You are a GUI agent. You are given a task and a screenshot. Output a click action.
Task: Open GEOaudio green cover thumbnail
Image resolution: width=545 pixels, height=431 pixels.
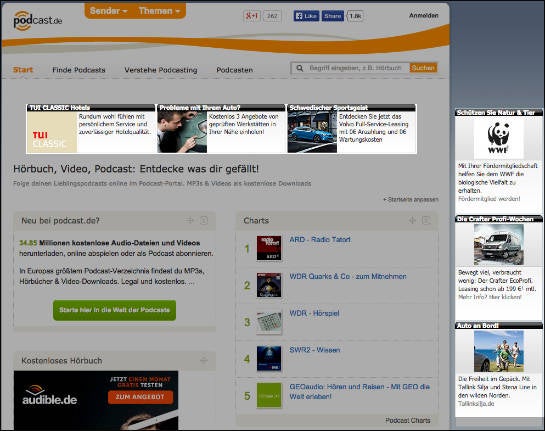tap(269, 395)
